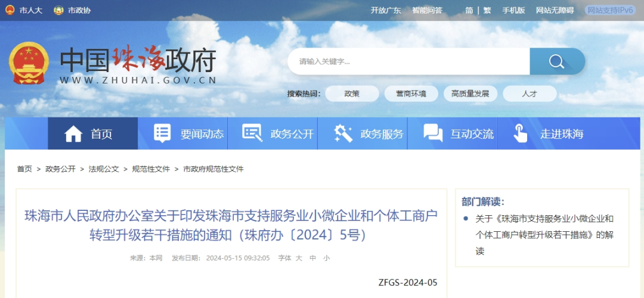
Task: Click the home icon in navigation
Action: point(73,134)
